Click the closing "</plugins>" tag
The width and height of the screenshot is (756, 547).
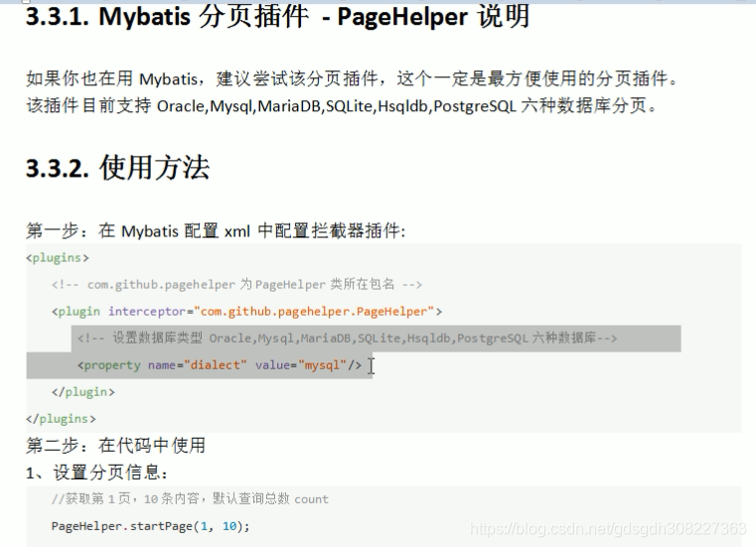(x=61, y=419)
